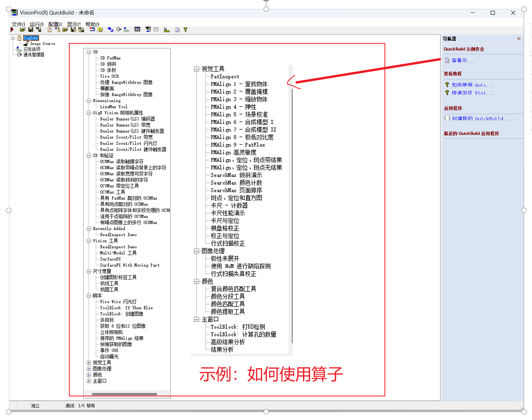
Task: Click the 123 counter icon in toolbar
Action: (137, 29)
